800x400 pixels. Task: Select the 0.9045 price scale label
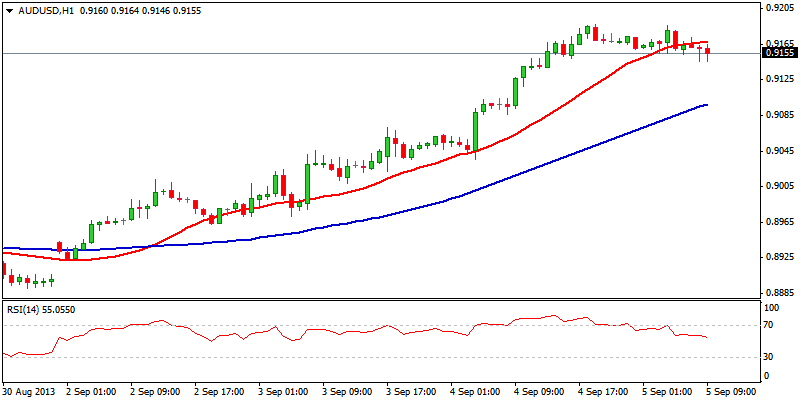tap(778, 151)
